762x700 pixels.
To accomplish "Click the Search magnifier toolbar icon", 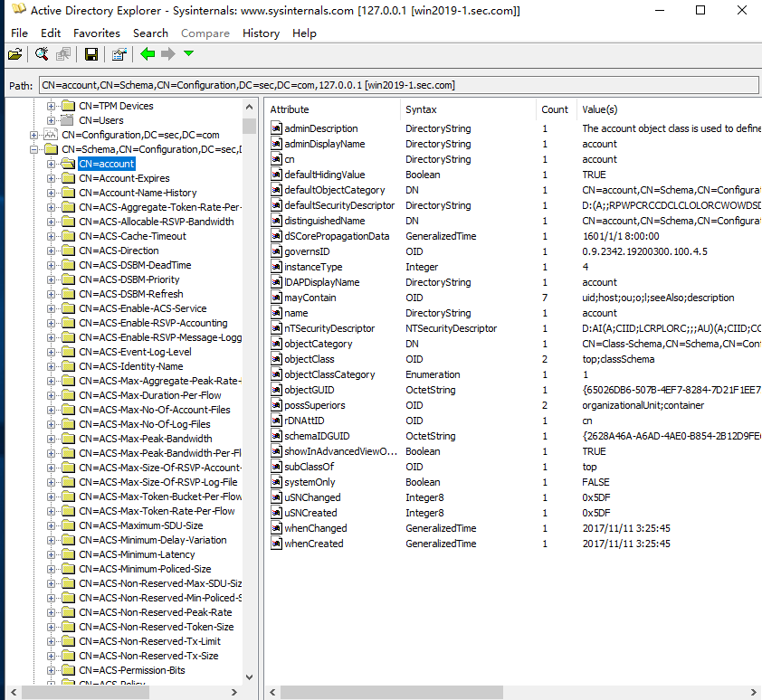I will [42, 54].
